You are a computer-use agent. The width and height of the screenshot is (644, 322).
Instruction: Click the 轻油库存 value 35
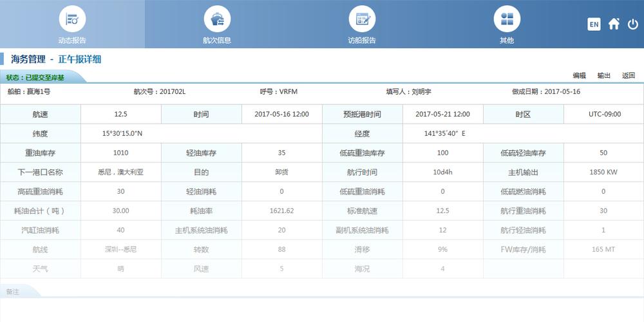[282, 153]
